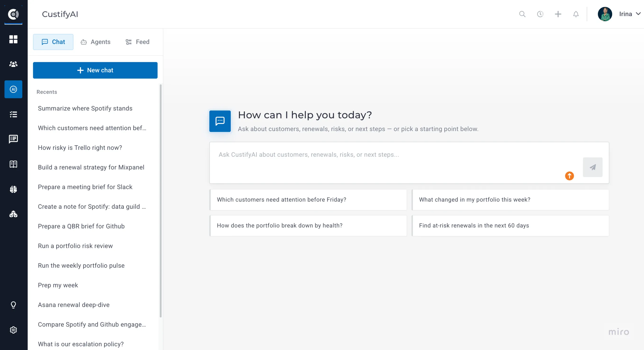Open 'Prepare a QBR brief for Github' chat

point(81,226)
